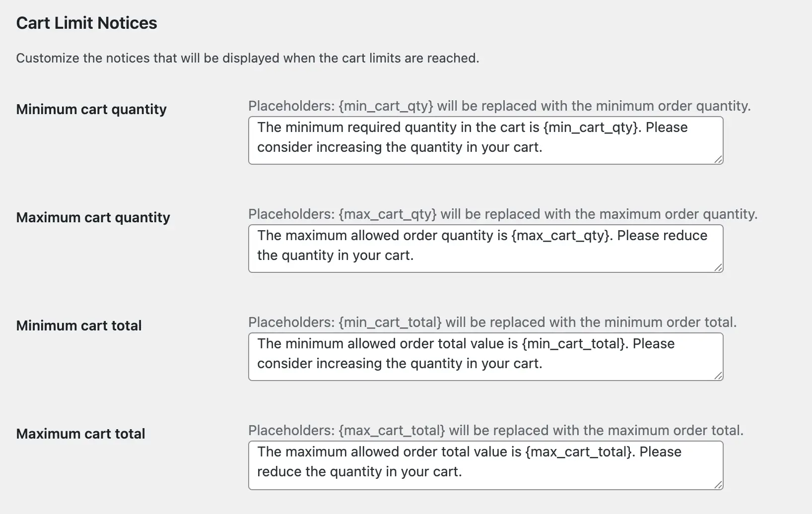Click the resize handle on Minimum cart total textarea
This screenshot has height=514, width=812.
pyautogui.click(x=718, y=377)
